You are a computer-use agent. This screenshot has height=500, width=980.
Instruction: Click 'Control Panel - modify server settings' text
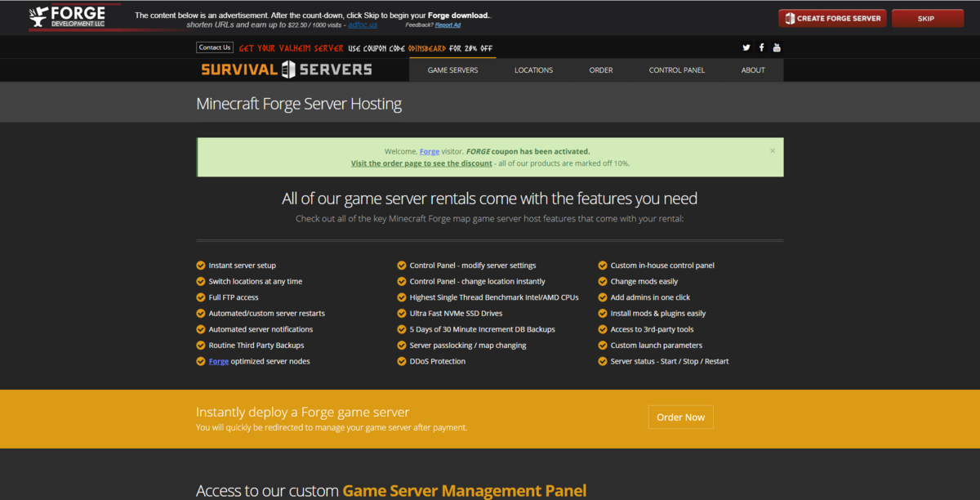(473, 266)
